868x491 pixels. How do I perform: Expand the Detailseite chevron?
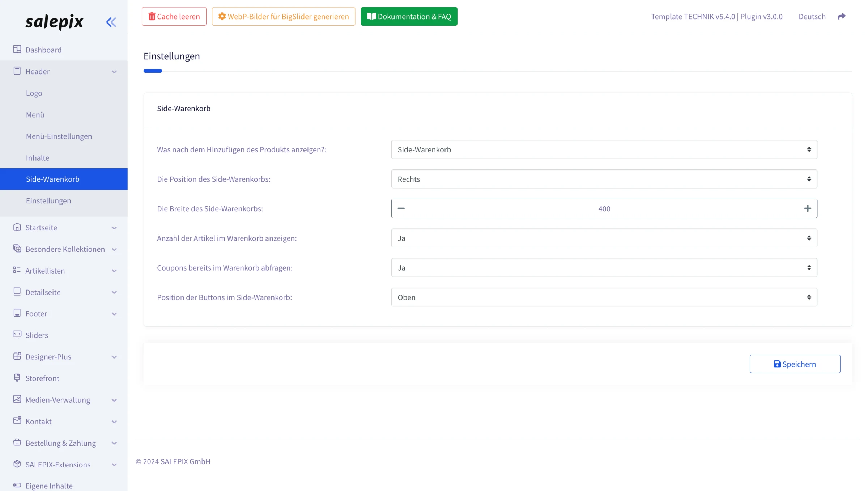(114, 292)
